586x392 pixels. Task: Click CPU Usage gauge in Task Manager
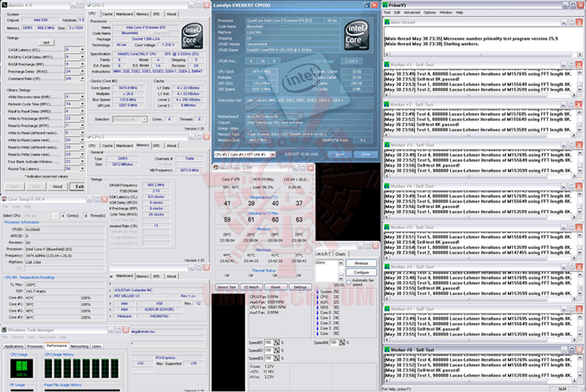coord(21,368)
